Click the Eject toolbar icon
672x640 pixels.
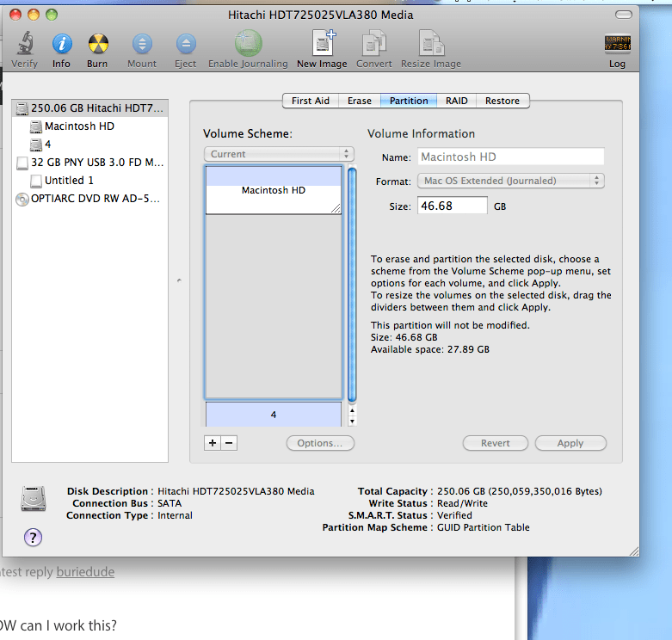(x=186, y=43)
